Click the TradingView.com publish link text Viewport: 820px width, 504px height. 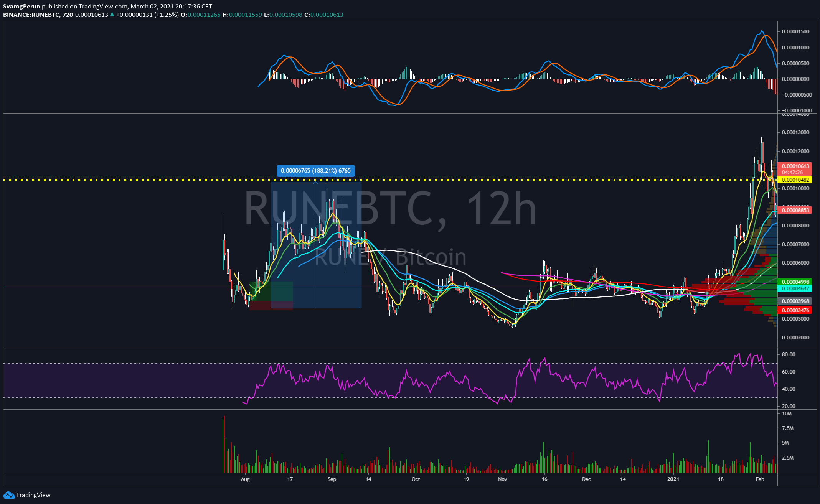pyautogui.click(x=103, y=6)
